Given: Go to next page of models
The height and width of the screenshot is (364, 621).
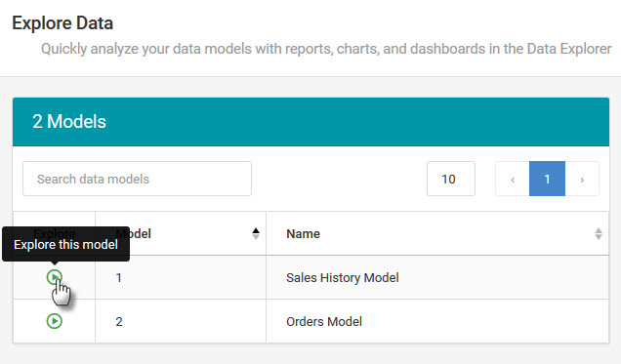Looking at the screenshot, I should coord(582,179).
